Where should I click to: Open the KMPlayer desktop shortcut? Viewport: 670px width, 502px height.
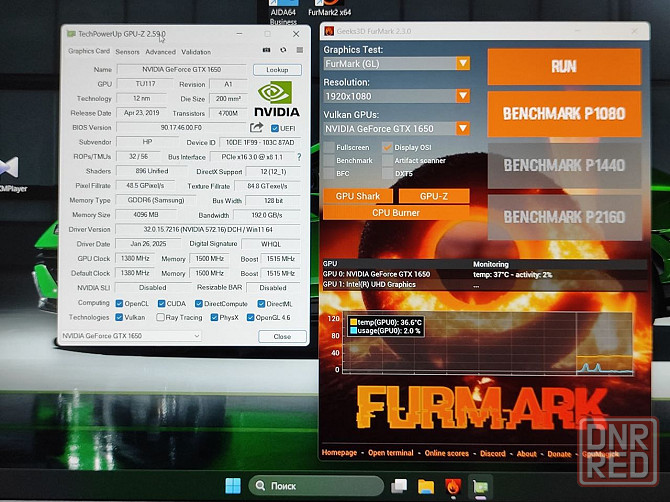click(x=11, y=174)
